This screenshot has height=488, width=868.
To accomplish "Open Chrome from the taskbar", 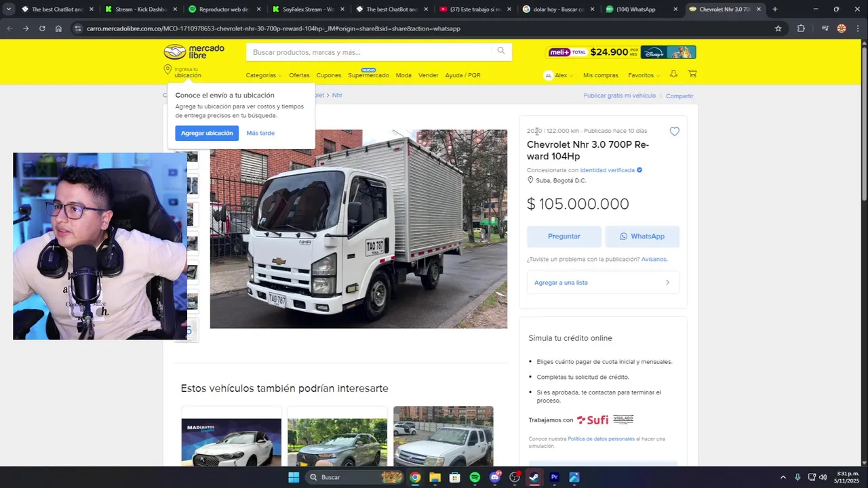I will pyautogui.click(x=415, y=477).
